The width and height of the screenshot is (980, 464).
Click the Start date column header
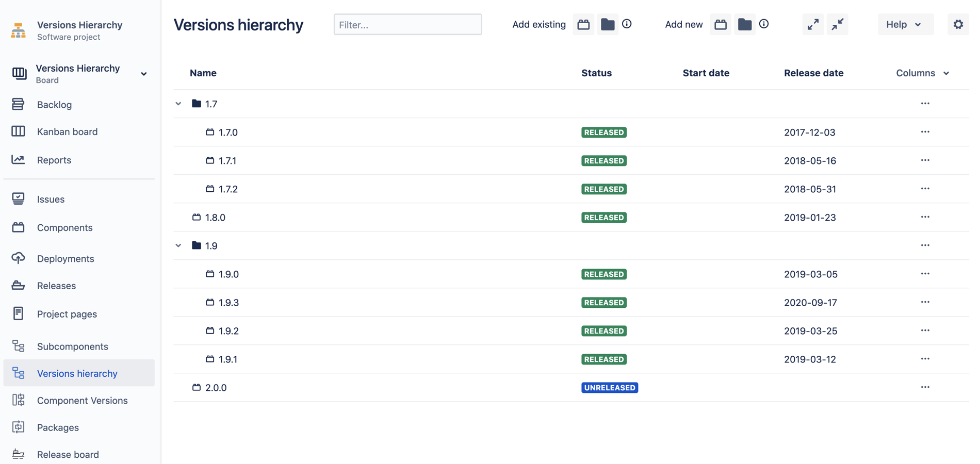pyautogui.click(x=706, y=73)
